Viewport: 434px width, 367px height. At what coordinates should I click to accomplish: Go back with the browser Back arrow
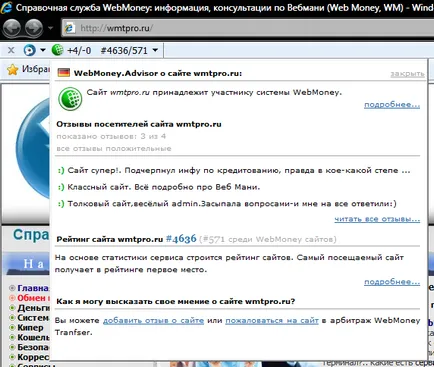tap(12, 28)
